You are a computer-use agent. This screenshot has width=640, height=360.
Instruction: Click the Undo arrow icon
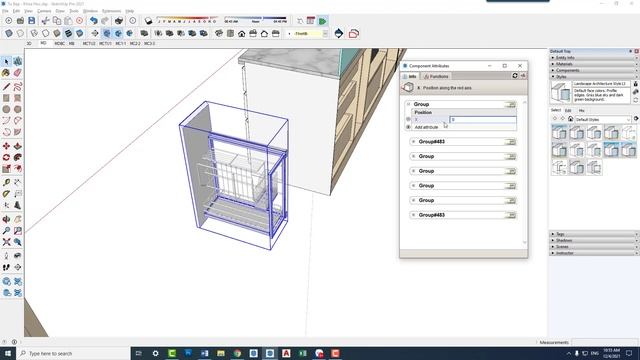coord(93,20)
